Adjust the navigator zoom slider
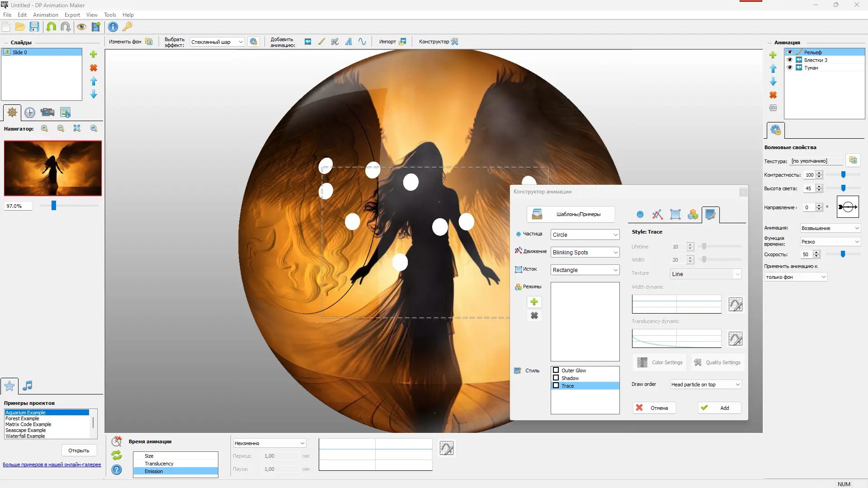This screenshot has width=868, height=488. (x=54, y=206)
